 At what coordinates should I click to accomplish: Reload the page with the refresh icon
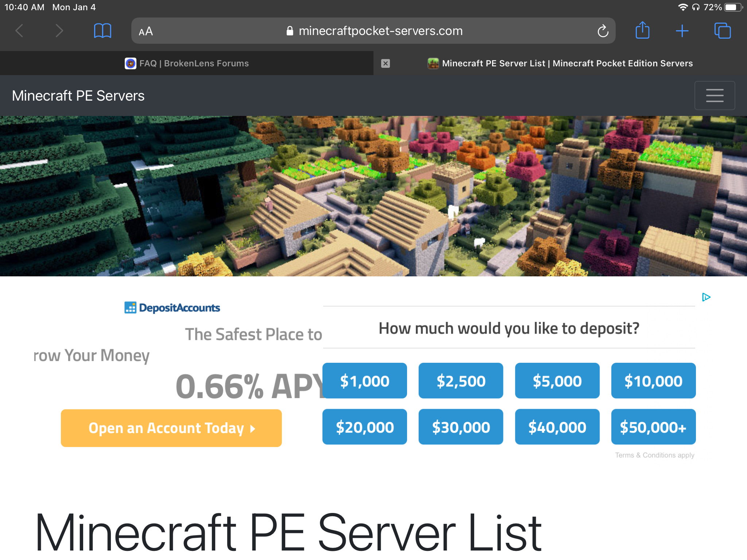point(603,31)
